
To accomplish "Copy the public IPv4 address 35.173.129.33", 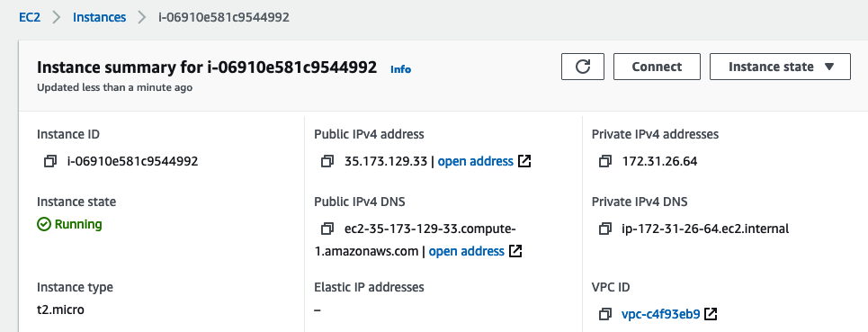I will (327, 162).
